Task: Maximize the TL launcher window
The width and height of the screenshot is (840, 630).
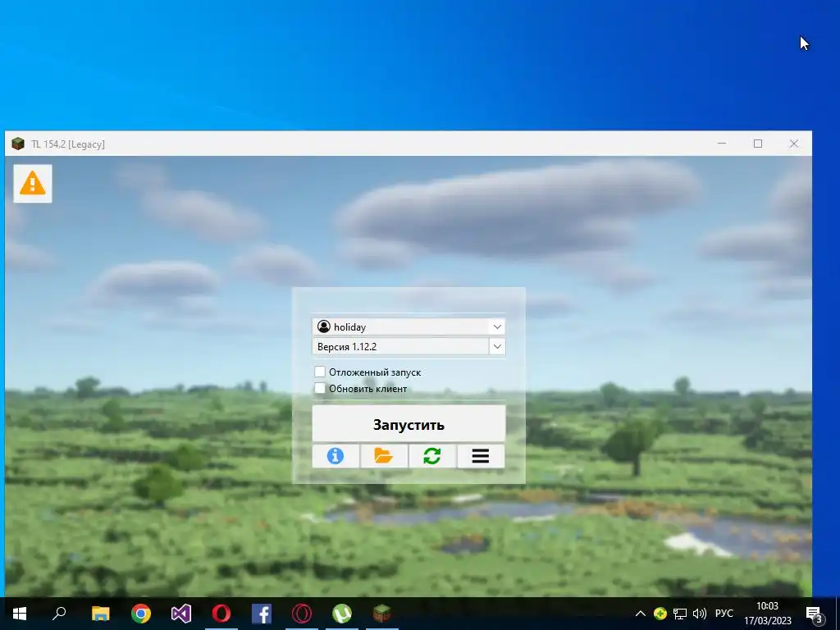Action: (x=757, y=144)
